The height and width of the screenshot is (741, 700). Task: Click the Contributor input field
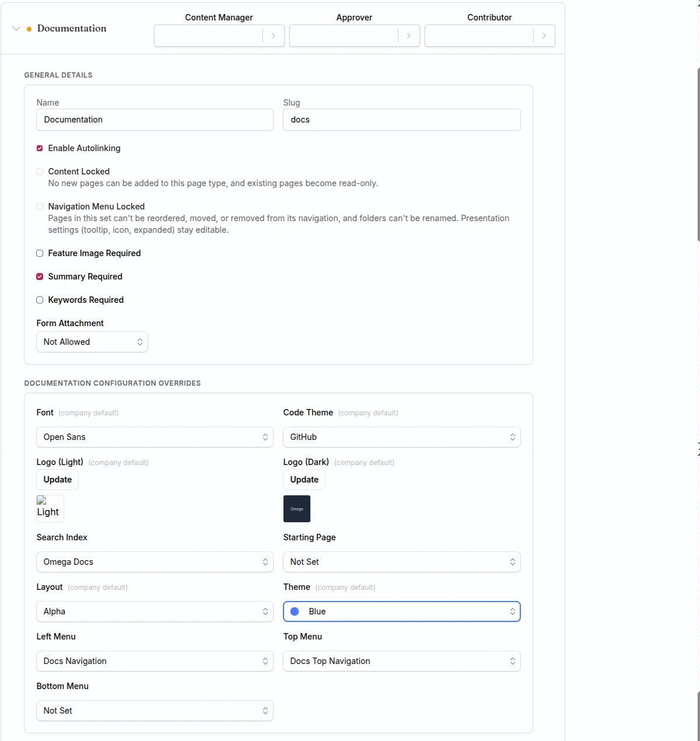click(479, 36)
